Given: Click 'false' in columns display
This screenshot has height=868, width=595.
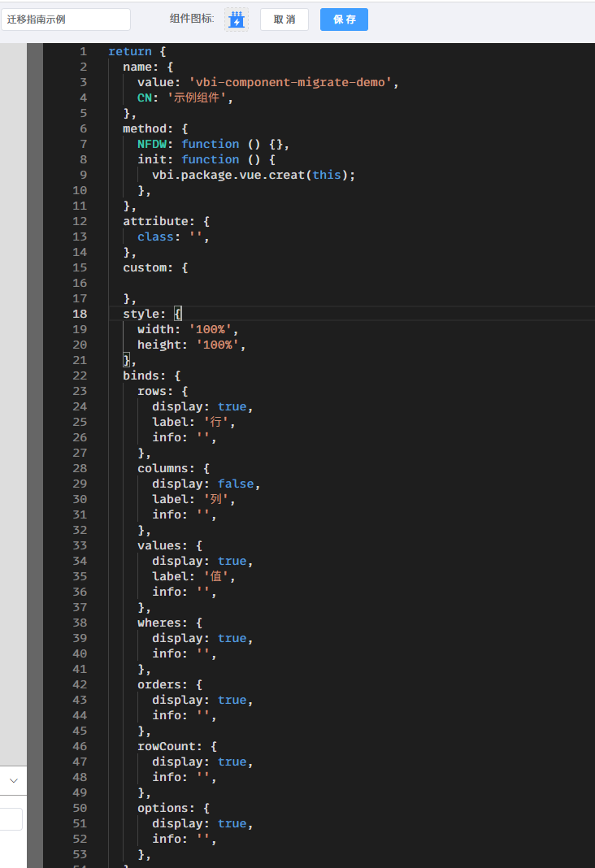Looking at the screenshot, I should 235,484.
